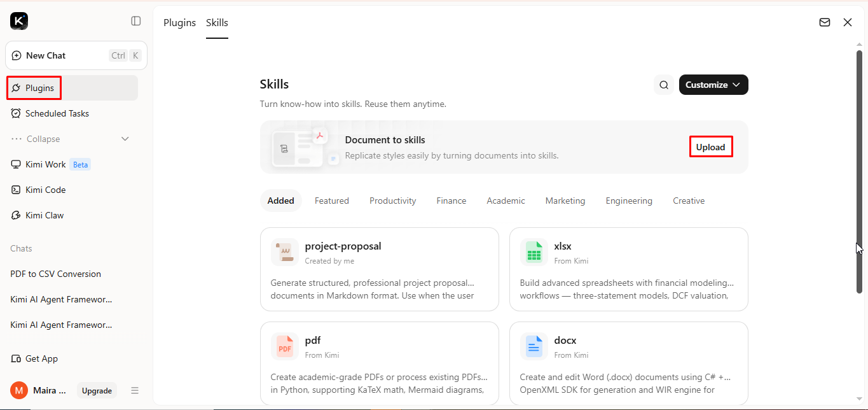
Task: Open the project-proposal skill icon
Action: 284,252
